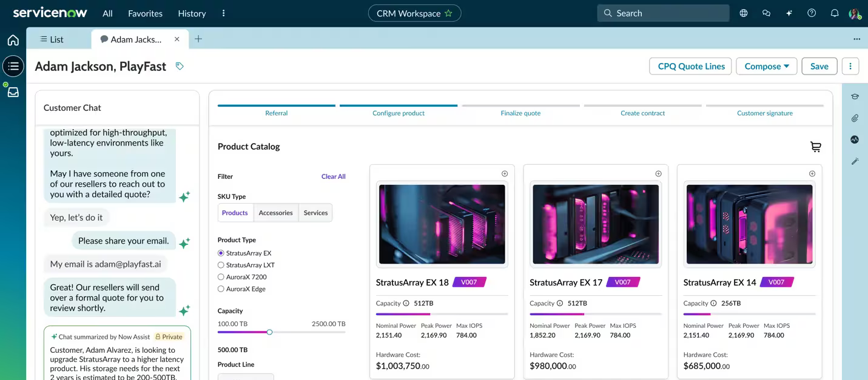
Task: Click sparkle icon beside 'Please share your email'
Action: (184, 242)
